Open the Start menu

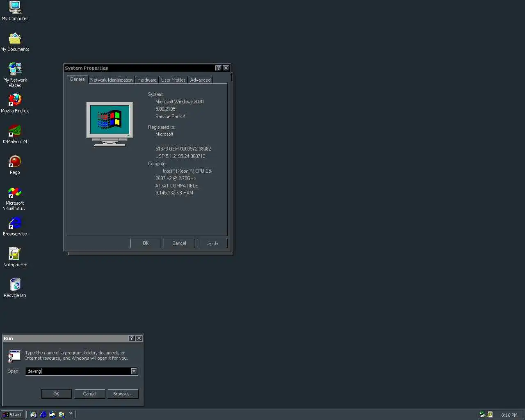click(x=12, y=415)
